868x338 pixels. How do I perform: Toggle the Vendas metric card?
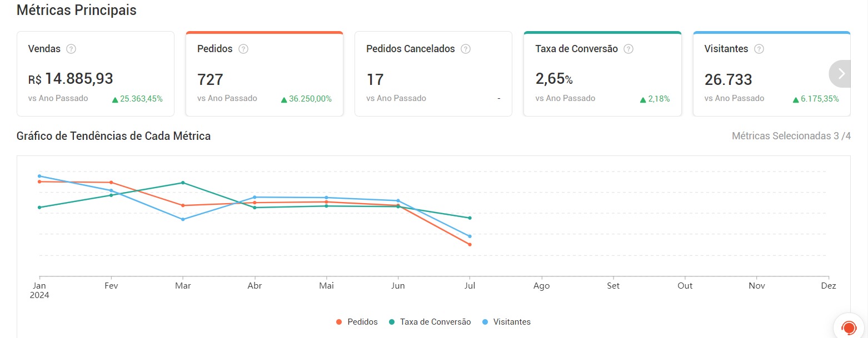point(96,74)
